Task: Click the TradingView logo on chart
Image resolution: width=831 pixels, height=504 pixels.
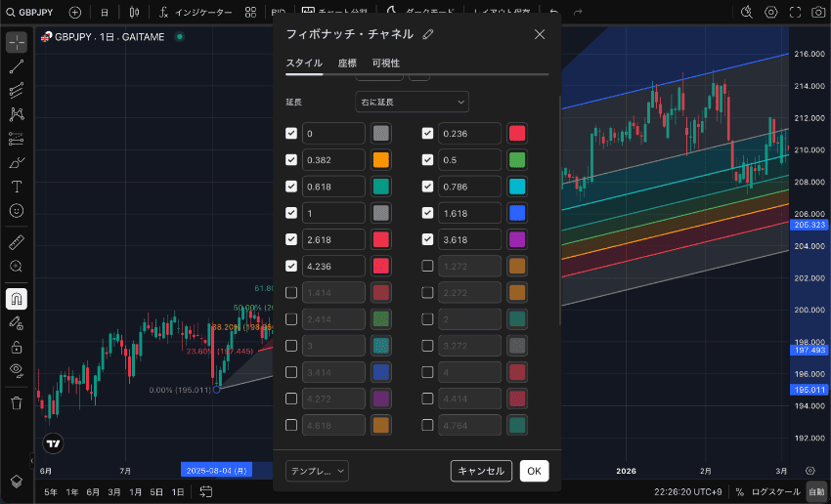Action: (53, 443)
